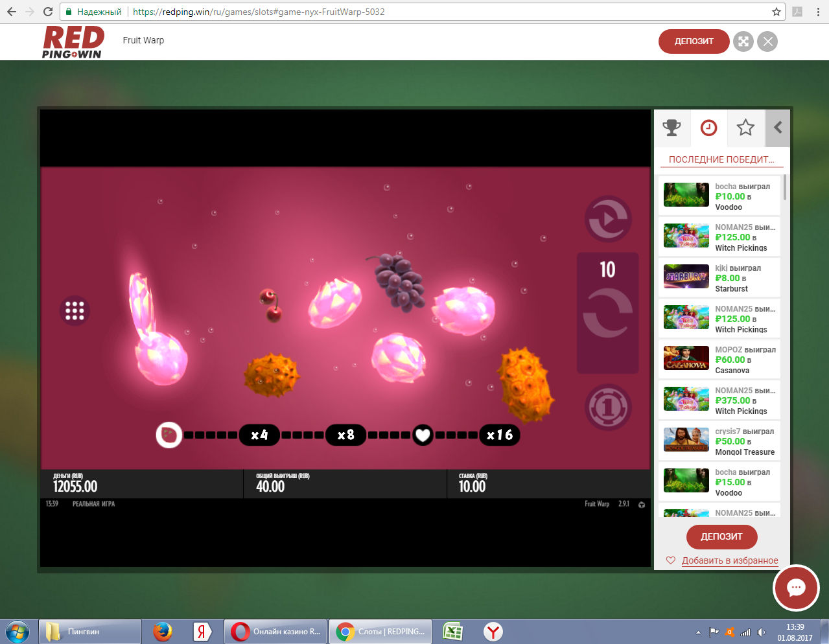Open the Mongol Treasure thumbnail for crysis7
This screenshot has height=644, width=829.
tap(686, 439)
